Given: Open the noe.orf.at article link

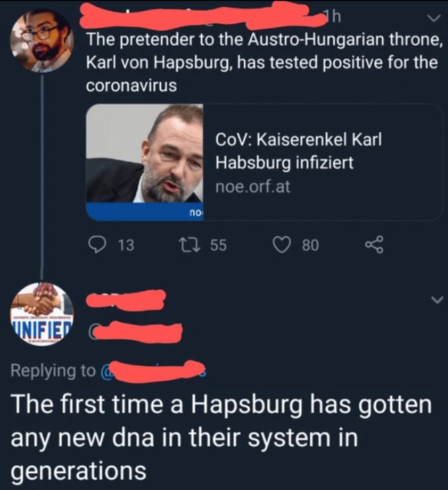Looking at the screenshot, I should coord(253,187).
